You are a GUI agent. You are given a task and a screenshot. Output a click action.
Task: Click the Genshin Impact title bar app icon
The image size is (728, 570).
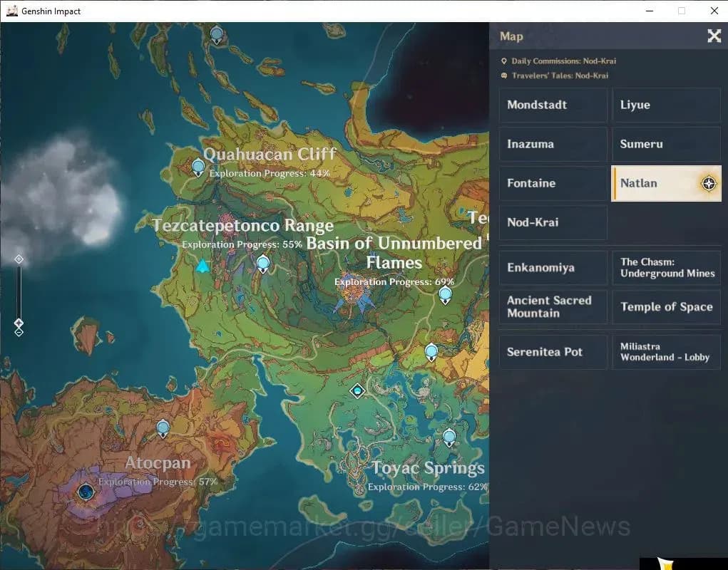pyautogui.click(x=12, y=11)
